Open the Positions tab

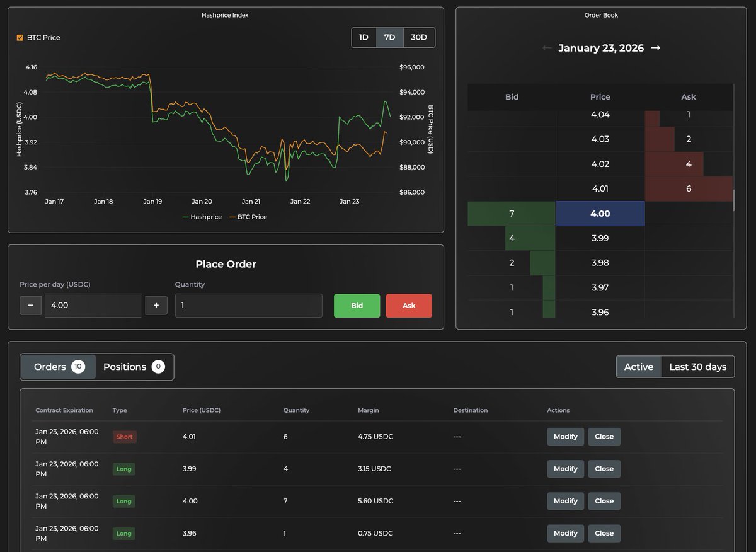pos(134,367)
